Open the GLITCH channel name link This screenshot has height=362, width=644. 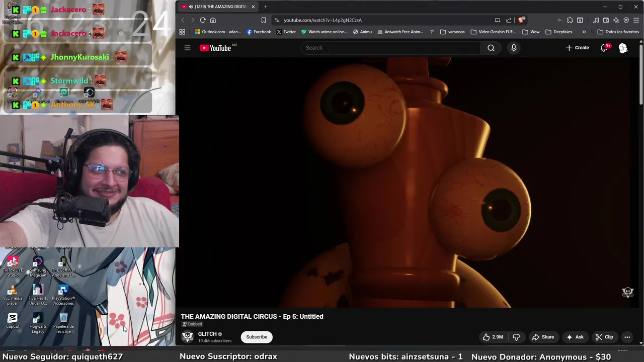coord(207,334)
